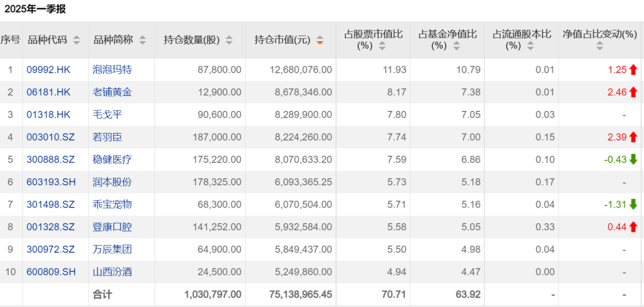This screenshot has width=644, height=307.
Task: Select market value 5,249,860.00
Action: [x=303, y=272]
